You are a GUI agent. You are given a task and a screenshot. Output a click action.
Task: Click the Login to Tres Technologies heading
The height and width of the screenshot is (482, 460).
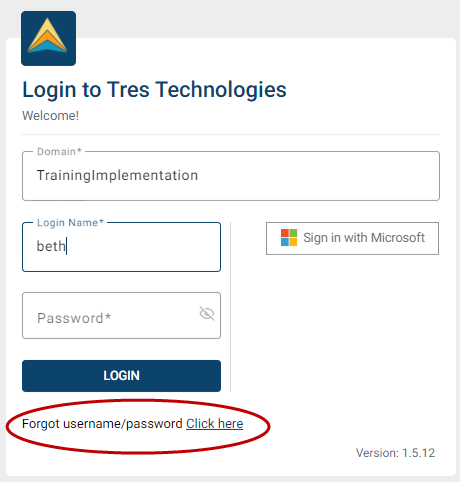(154, 90)
